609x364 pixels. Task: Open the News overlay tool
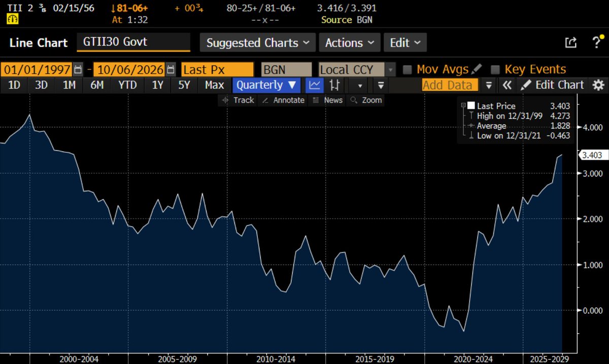[x=327, y=100]
